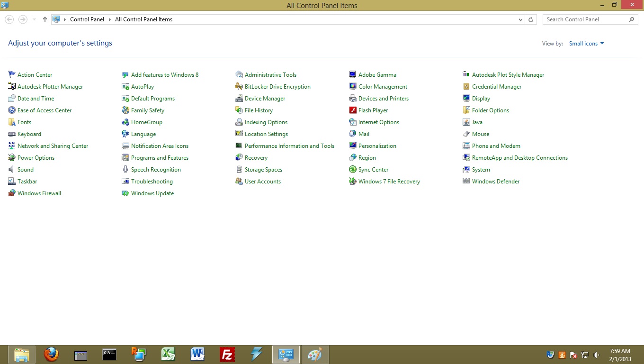Open the Folder Options link

491,110
